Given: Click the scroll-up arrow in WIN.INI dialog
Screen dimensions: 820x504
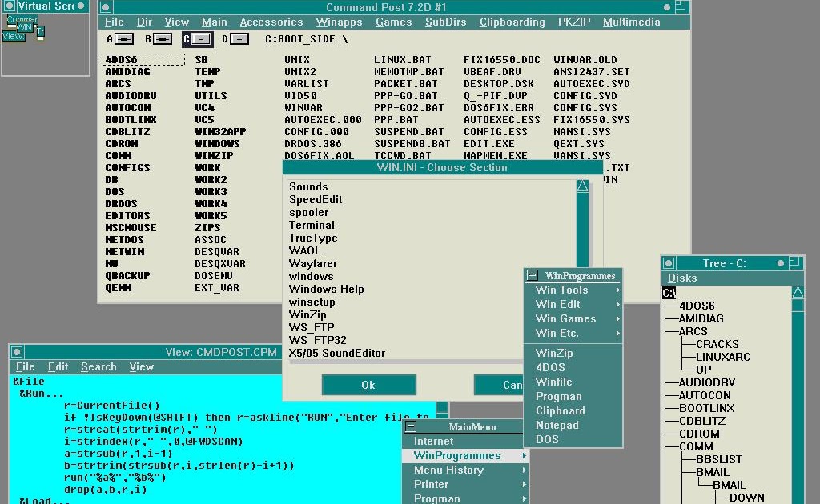Looking at the screenshot, I should pyautogui.click(x=582, y=185).
